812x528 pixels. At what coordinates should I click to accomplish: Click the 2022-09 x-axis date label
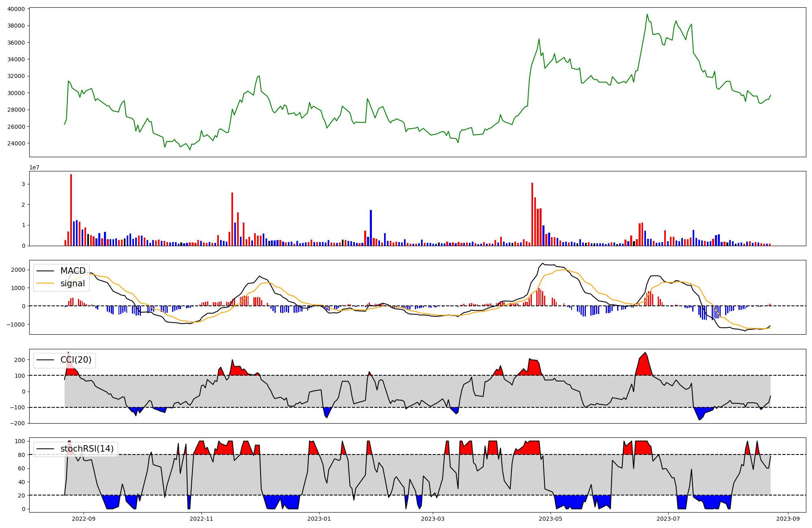[84, 519]
